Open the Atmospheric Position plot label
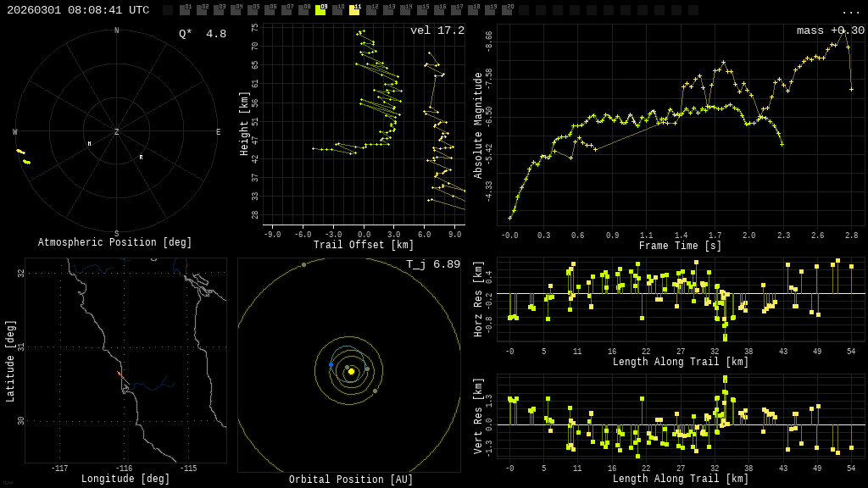Image resolution: width=868 pixels, height=488 pixels. tap(114, 243)
